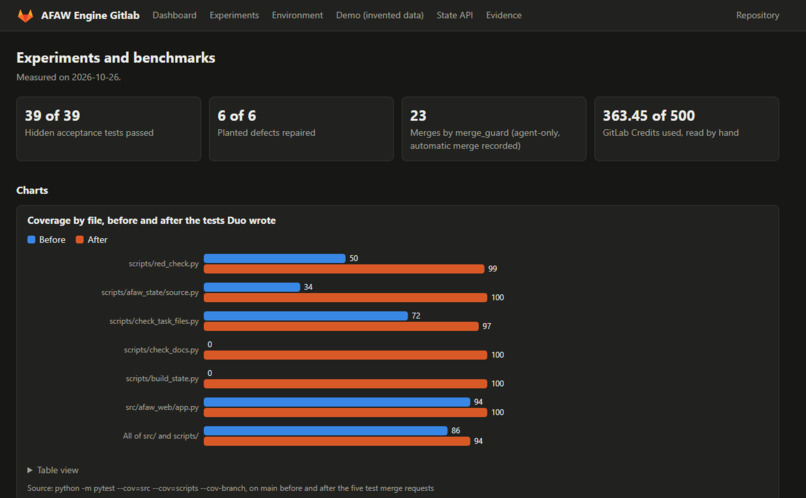Click the value 50 on red_check.py
Screen dimensions: 806x498
coord(354,259)
